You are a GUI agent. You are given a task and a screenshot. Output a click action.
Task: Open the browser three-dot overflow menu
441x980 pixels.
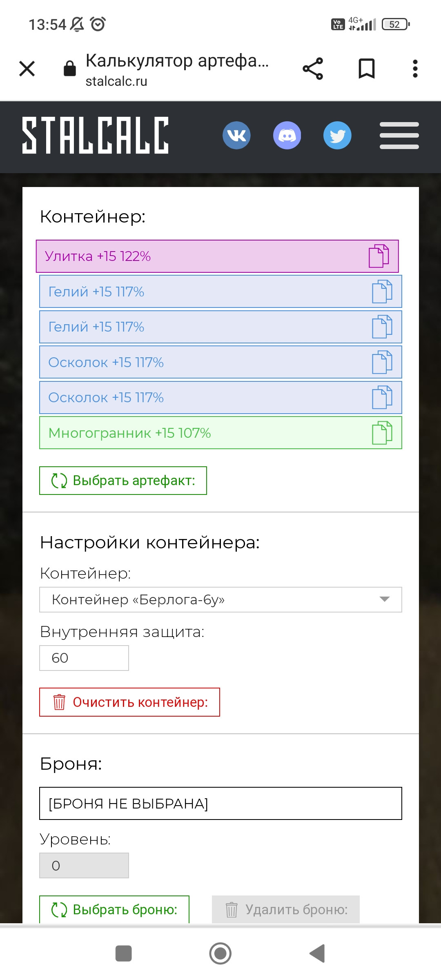415,69
